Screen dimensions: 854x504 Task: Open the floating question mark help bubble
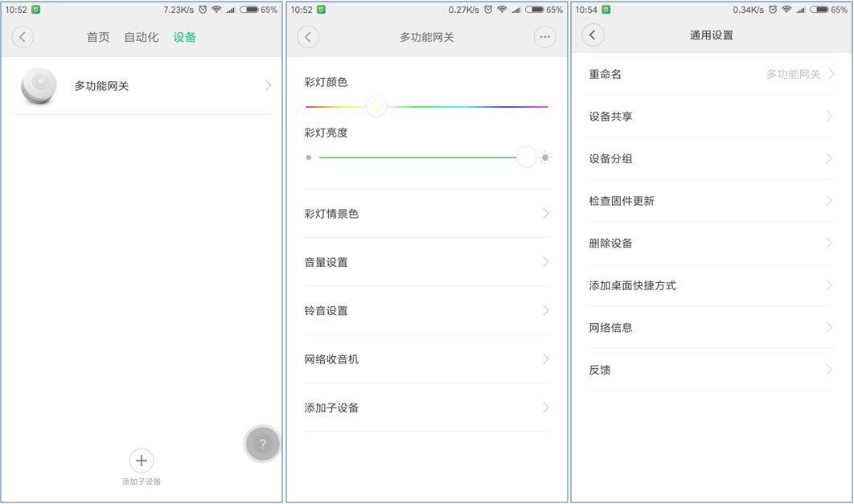pyautogui.click(x=261, y=443)
